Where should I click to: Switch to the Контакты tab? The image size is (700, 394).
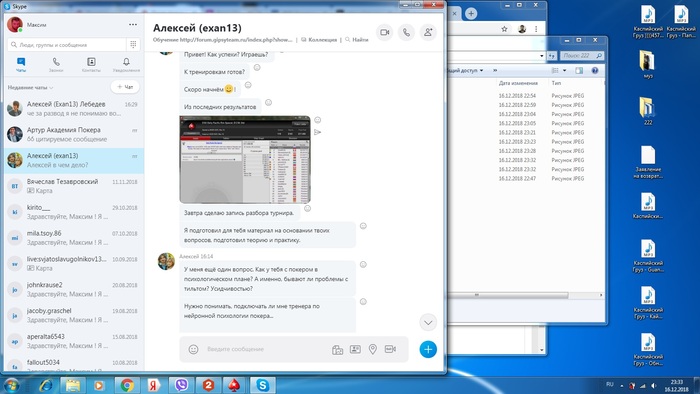[91, 65]
